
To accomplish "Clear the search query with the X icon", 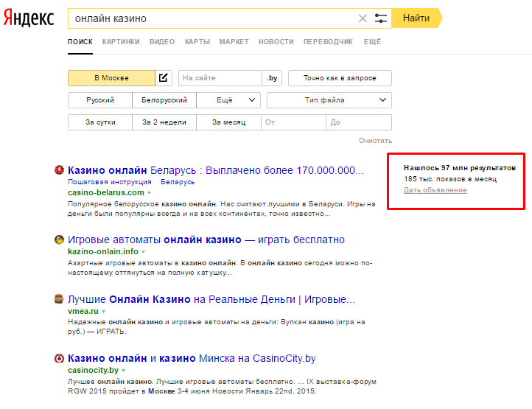I will point(363,18).
